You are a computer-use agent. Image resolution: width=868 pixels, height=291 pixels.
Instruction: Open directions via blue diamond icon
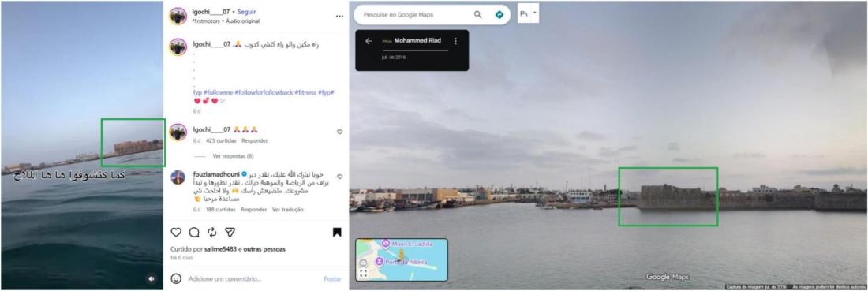pos(499,15)
